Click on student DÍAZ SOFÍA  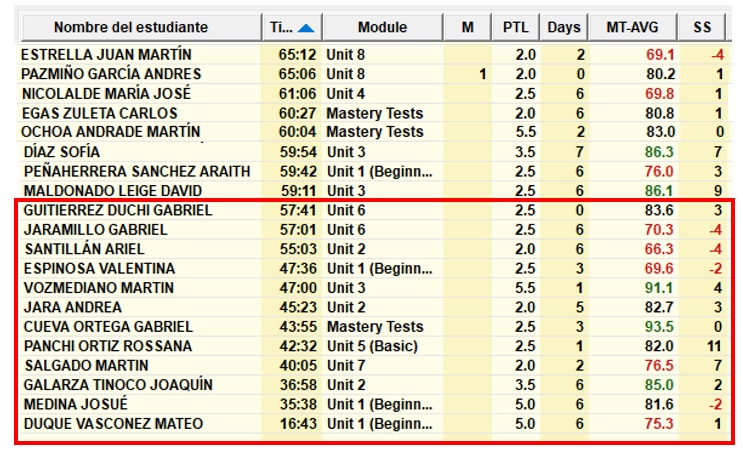click(x=61, y=152)
